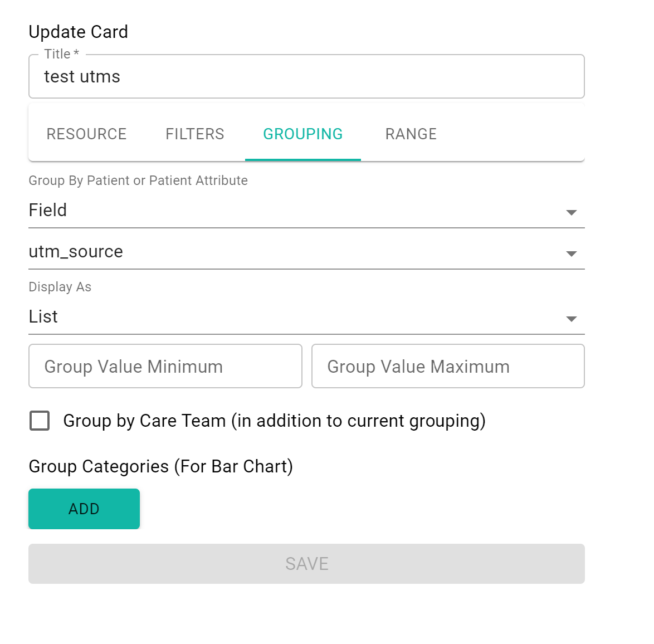Click the Group Categories (For Bar Chart) heading
The width and height of the screenshot is (654, 644).
click(x=161, y=466)
